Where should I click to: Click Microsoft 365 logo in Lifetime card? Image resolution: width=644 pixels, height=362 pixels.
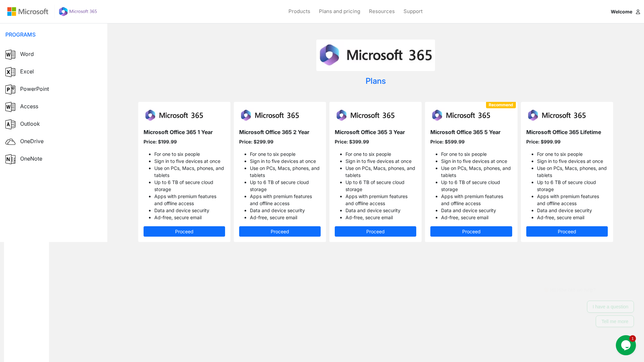557,115
